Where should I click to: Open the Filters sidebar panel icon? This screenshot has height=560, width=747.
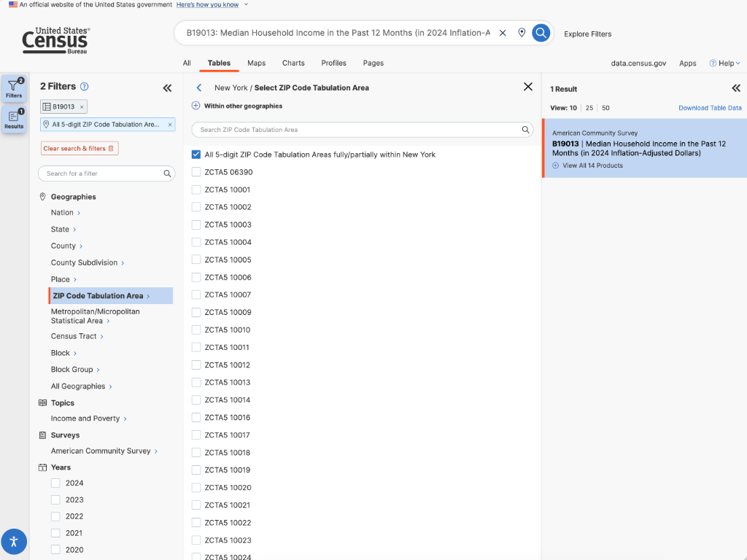[14, 88]
